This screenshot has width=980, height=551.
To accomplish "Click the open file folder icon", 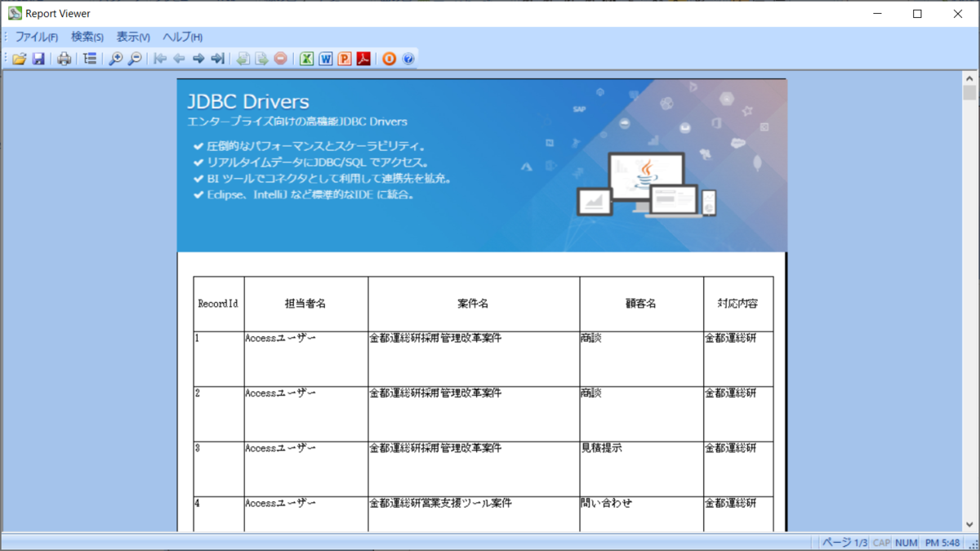I will 19,59.
